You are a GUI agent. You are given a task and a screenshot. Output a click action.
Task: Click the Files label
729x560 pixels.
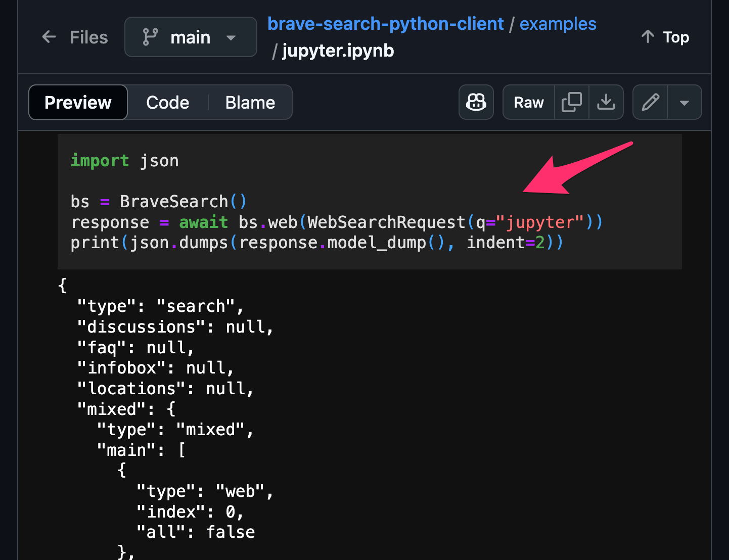tap(88, 36)
